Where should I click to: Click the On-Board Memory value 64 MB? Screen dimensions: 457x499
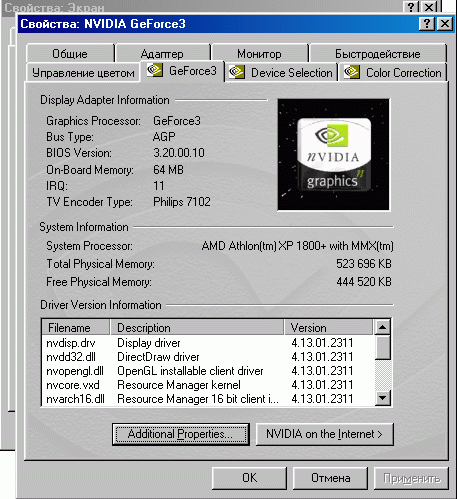click(x=168, y=170)
